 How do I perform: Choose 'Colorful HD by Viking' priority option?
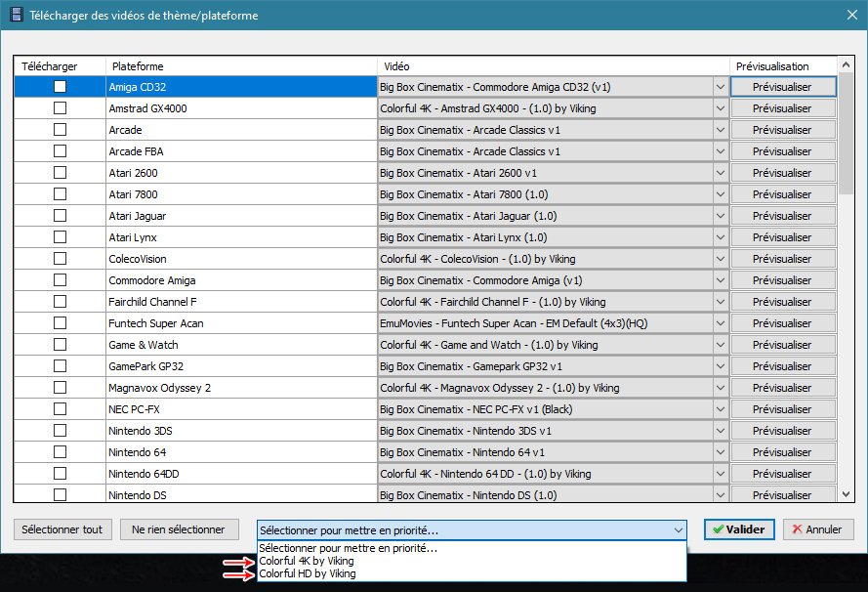click(472, 573)
